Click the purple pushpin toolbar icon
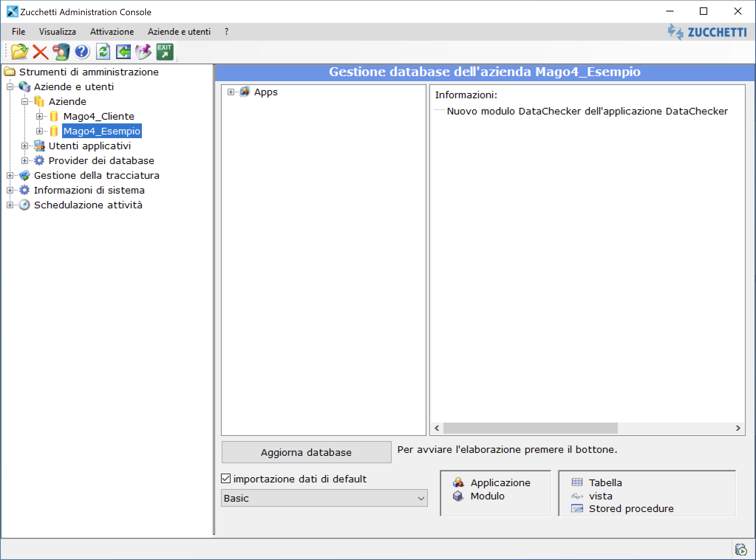The image size is (756, 560). 143,52
